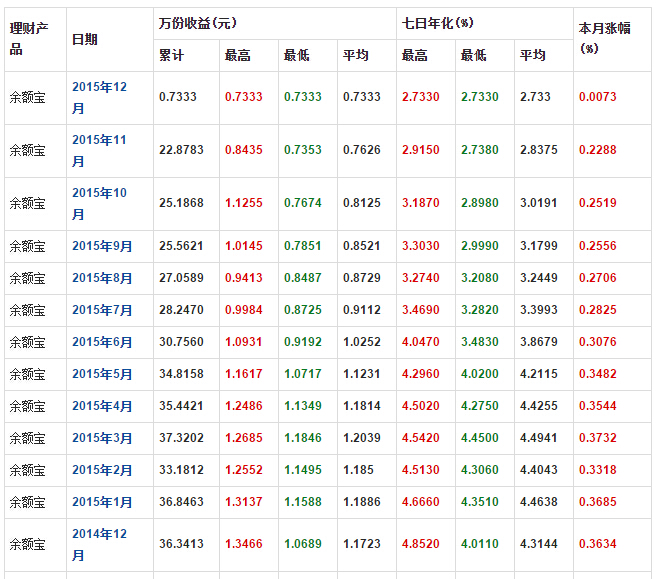
Task: Open the 2015年8月 date link
Action: tap(102, 278)
